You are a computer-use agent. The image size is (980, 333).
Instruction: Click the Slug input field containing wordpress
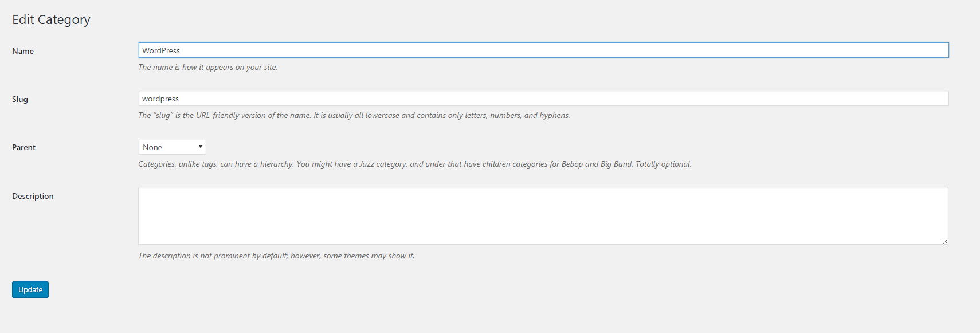tap(543, 99)
